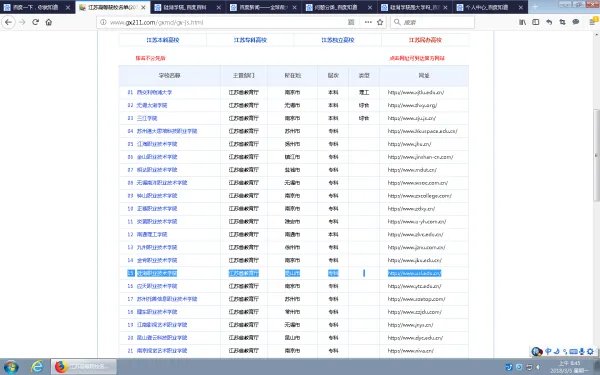Open the 江苏民办高校 category link

pos(425,40)
